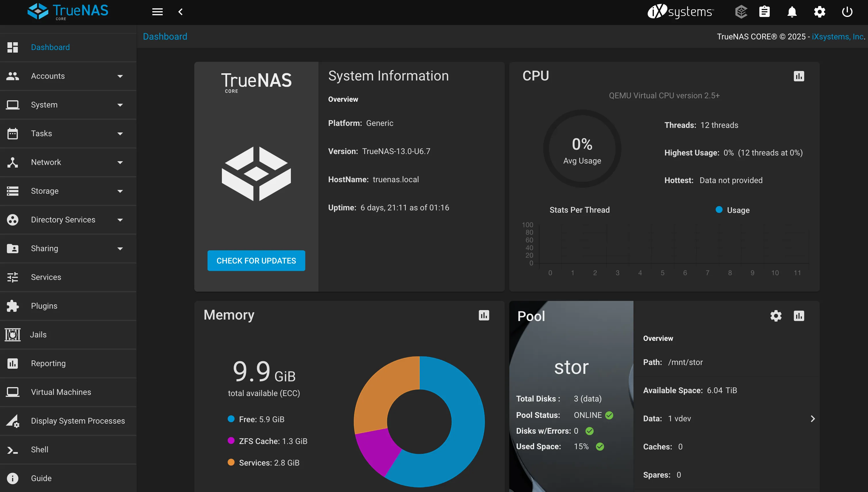The width and height of the screenshot is (868, 492).
Task: Click the CPU average usage gauge
Action: tap(582, 149)
